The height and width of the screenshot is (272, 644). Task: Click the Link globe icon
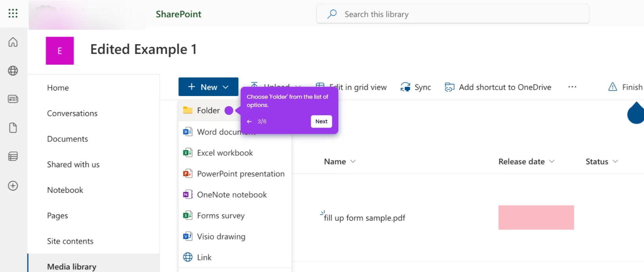click(x=188, y=257)
